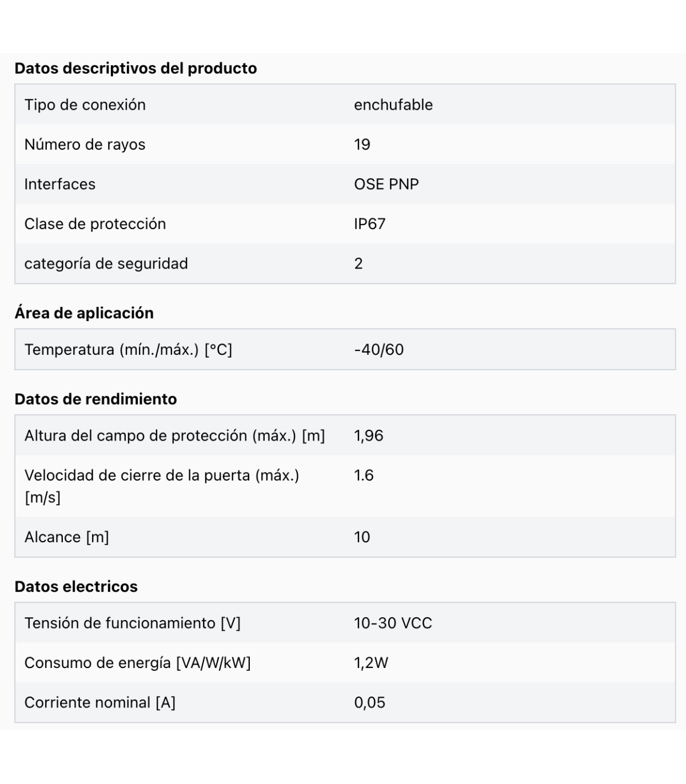Viewport: 686px width, 784px height.
Task: Select the 'OSE PNP' interface value
Action: 386,184
